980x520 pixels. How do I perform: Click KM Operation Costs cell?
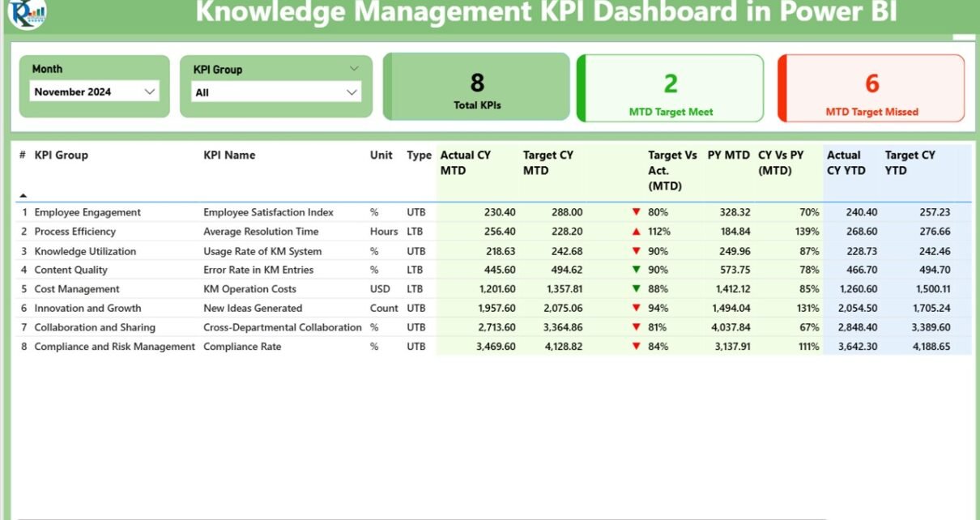[x=249, y=289]
